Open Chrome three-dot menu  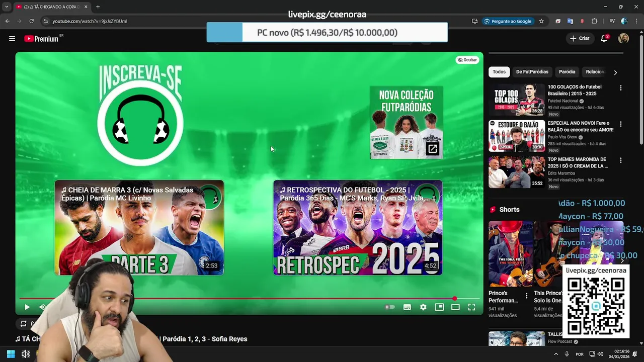click(x=636, y=21)
